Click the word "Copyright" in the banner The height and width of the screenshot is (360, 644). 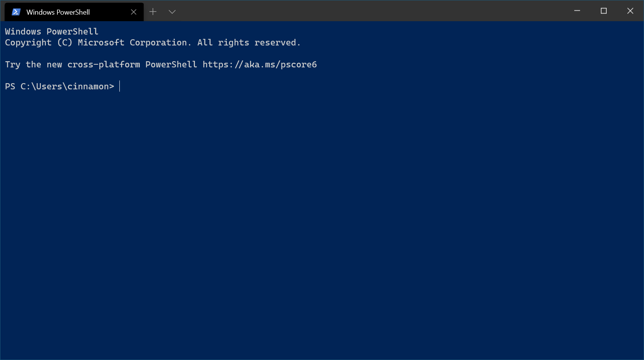[x=28, y=43]
